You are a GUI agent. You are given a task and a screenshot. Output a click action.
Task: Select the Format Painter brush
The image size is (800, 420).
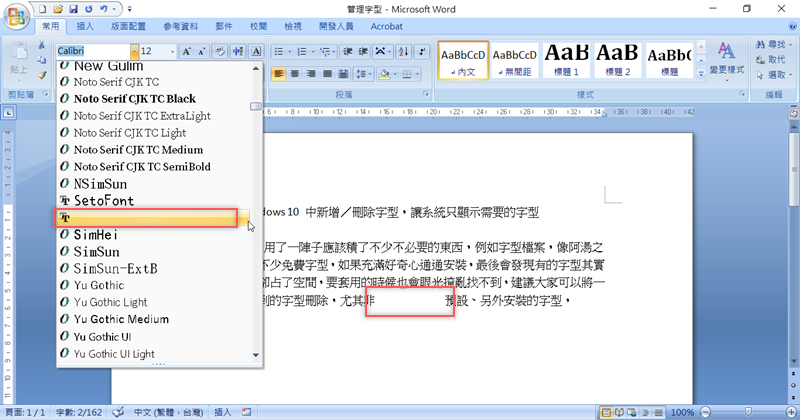click(42, 75)
